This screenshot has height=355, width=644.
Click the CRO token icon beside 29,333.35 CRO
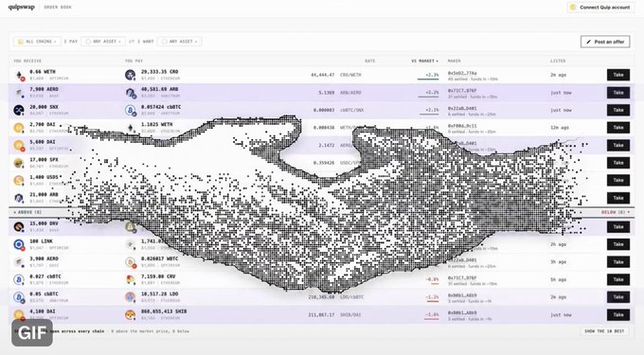tap(130, 75)
